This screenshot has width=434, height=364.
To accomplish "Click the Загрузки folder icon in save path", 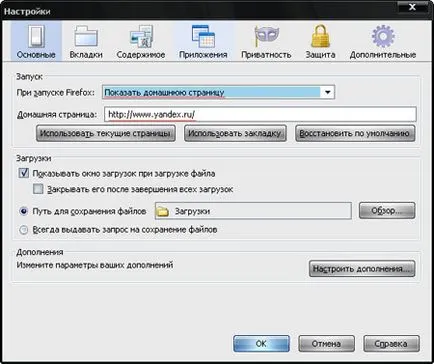I will (163, 212).
